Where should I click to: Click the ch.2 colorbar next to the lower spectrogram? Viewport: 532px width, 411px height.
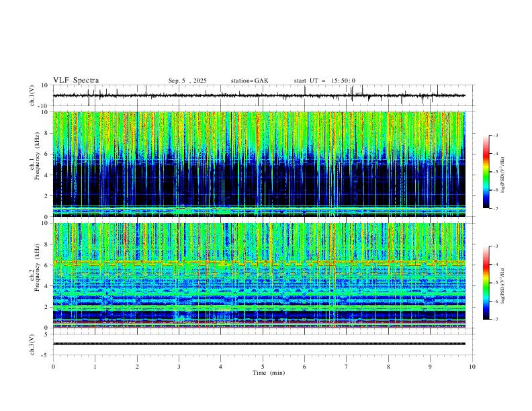(x=486, y=283)
